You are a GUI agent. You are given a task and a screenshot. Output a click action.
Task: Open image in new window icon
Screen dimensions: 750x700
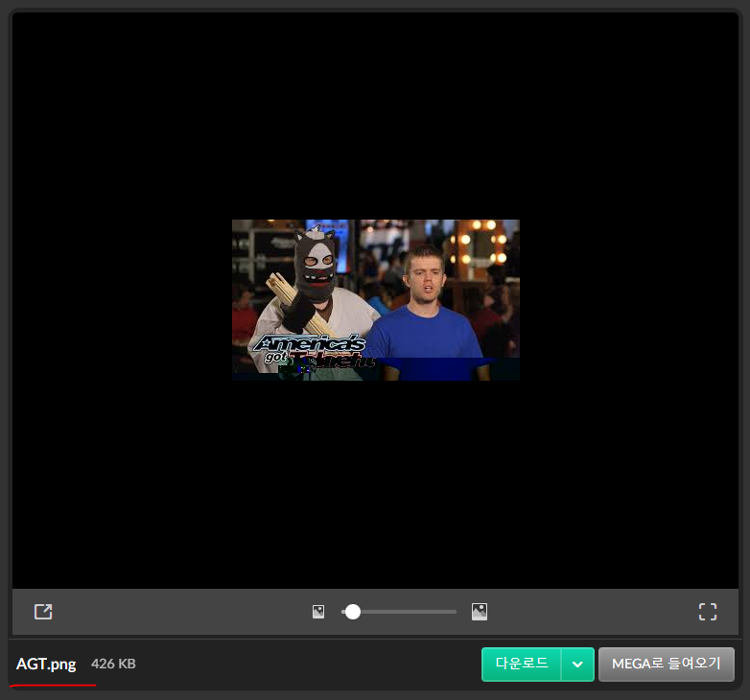tap(43, 612)
